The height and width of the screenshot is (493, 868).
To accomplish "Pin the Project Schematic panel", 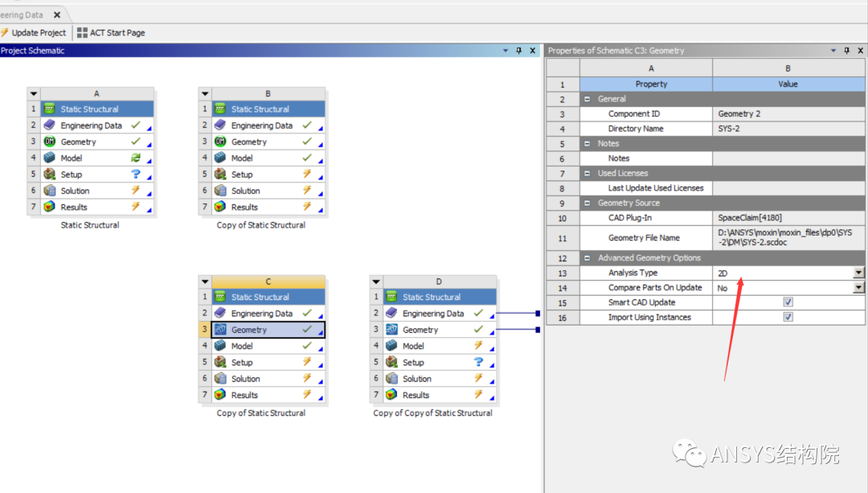I will click(518, 51).
